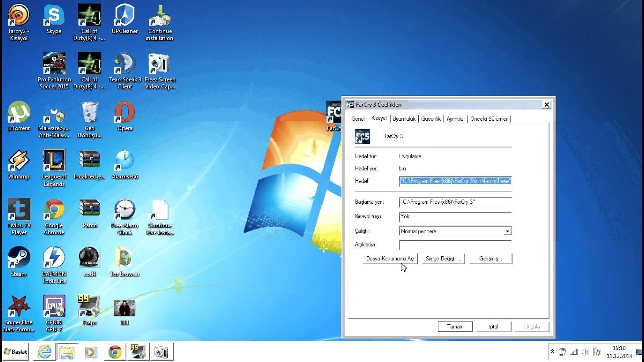This screenshot has height=362, width=644.
Task: Cancel with the İptal button
Action: pos(494,327)
